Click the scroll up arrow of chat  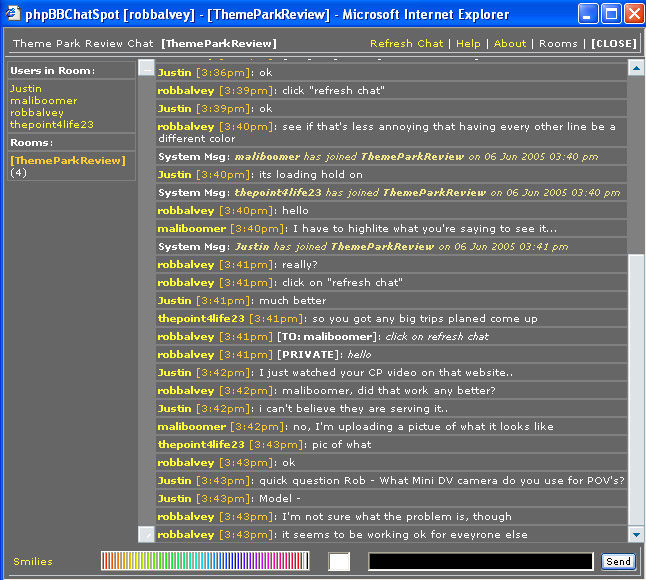click(x=636, y=68)
